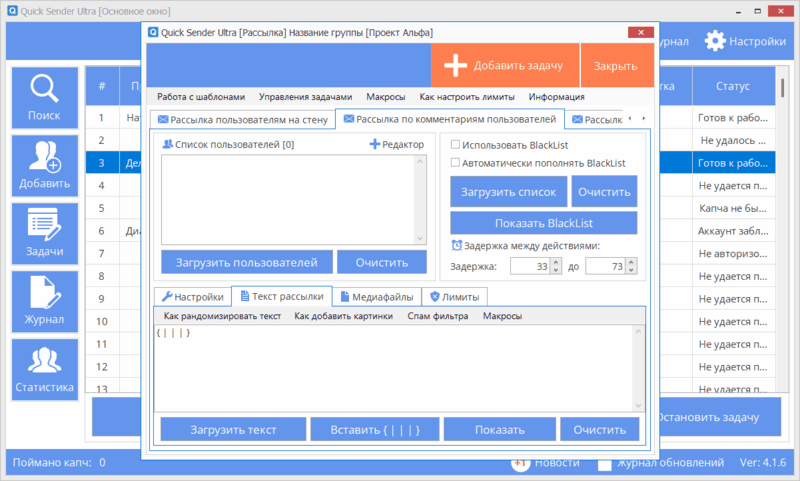Open the Add account (Добавить) sidebar icon
The width and height of the screenshot is (800, 481).
(43, 166)
